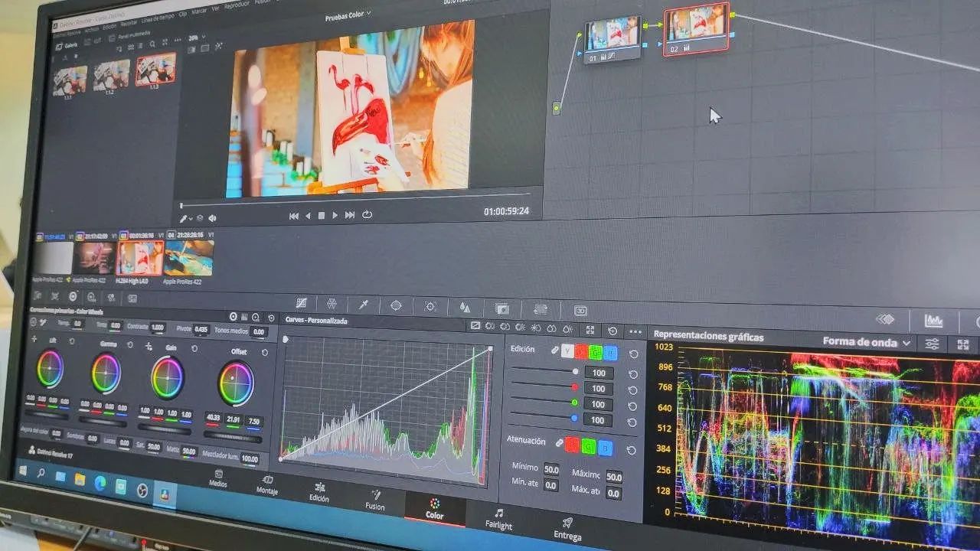The height and width of the screenshot is (551, 980).
Task: Open the Keyframes palette diamond icon
Action: 885,319
